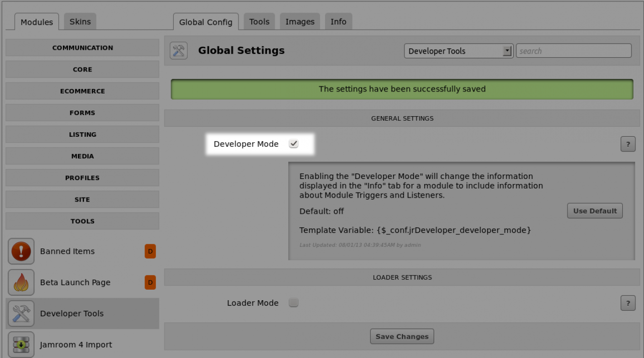Click the settings successfully saved notice

tap(402, 89)
